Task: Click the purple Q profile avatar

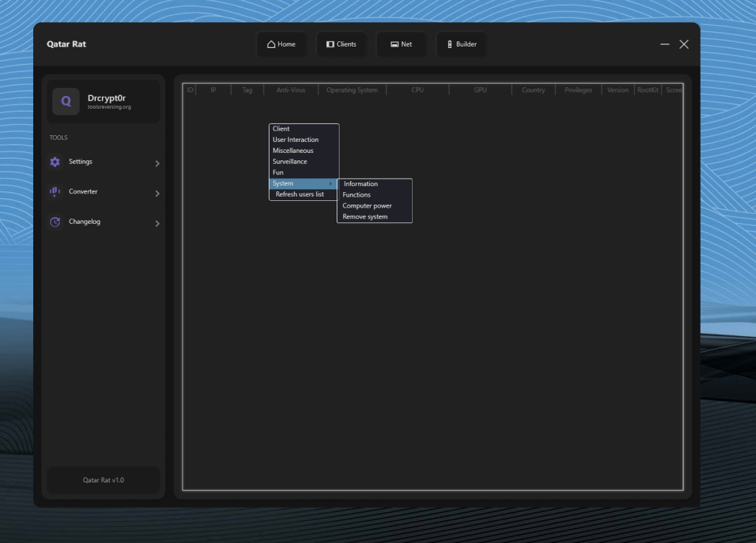Action: click(x=66, y=102)
